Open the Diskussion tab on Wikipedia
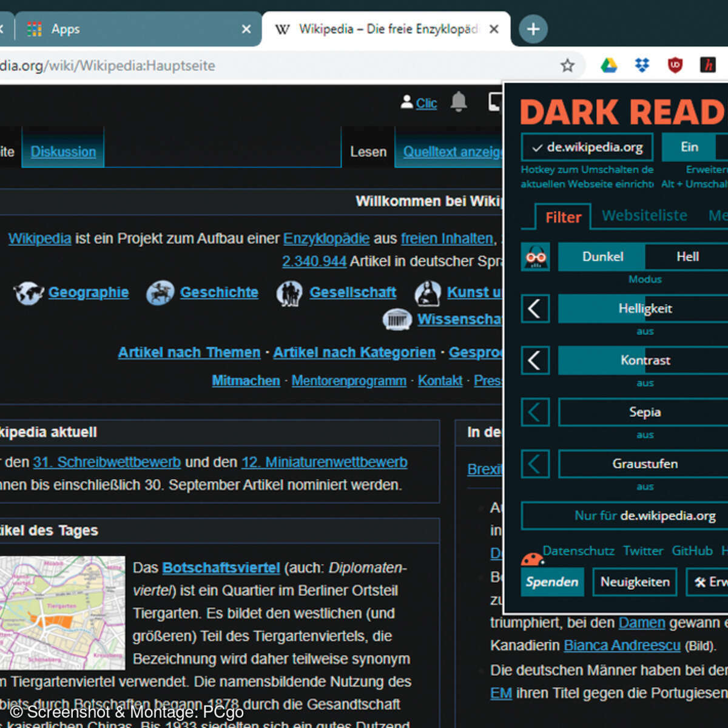 pyautogui.click(x=62, y=152)
